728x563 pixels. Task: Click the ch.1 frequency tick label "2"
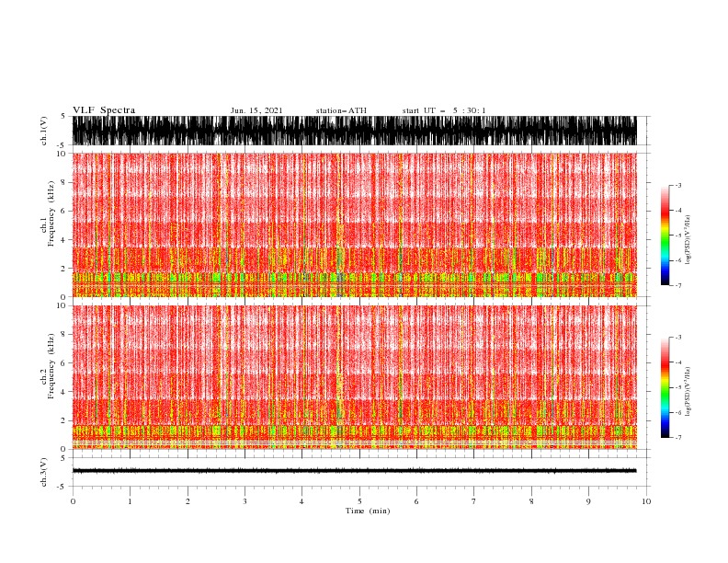click(x=64, y=268)
